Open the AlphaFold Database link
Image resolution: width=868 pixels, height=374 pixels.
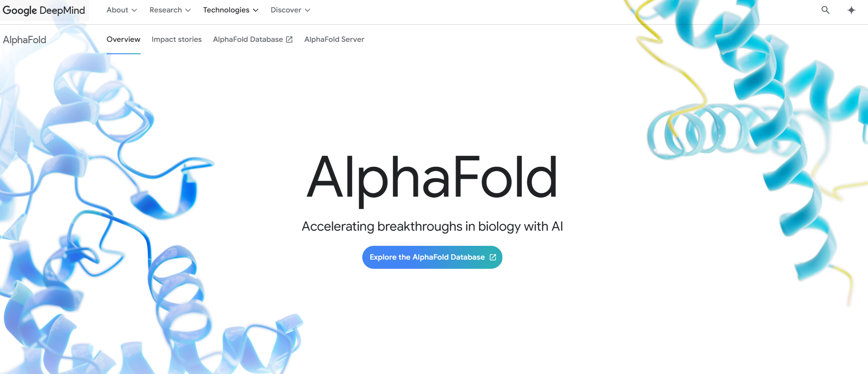[x=248, y=39]
